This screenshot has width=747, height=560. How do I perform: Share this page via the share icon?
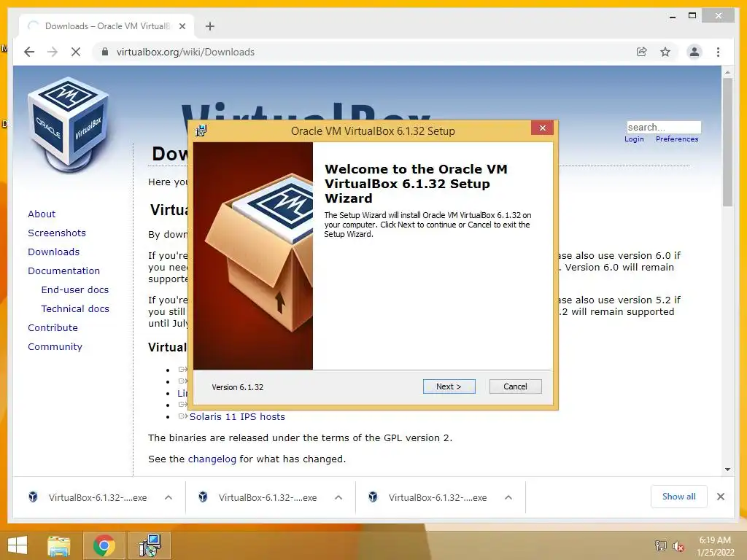642,52
